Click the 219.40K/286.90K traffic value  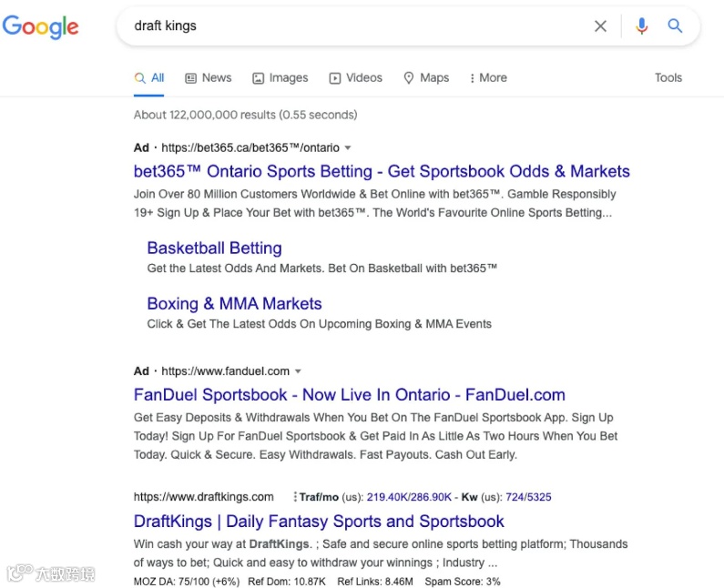tap(409, 497)
